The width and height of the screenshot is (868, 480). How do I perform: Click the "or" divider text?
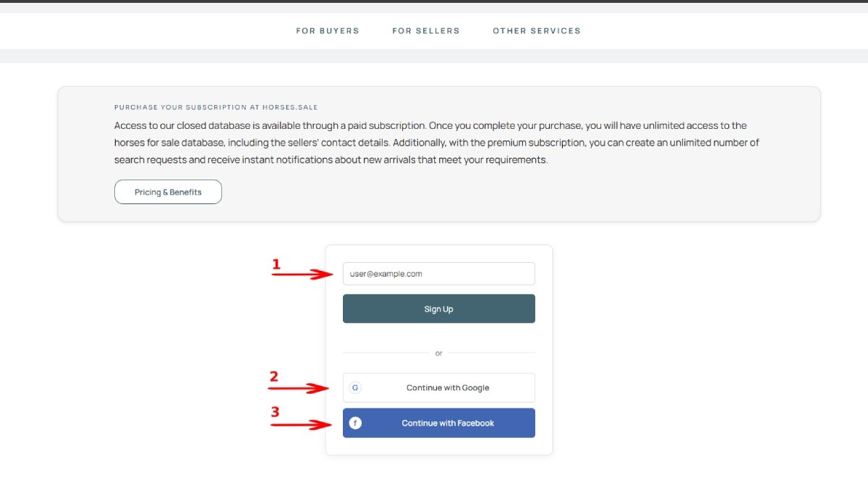438,353
